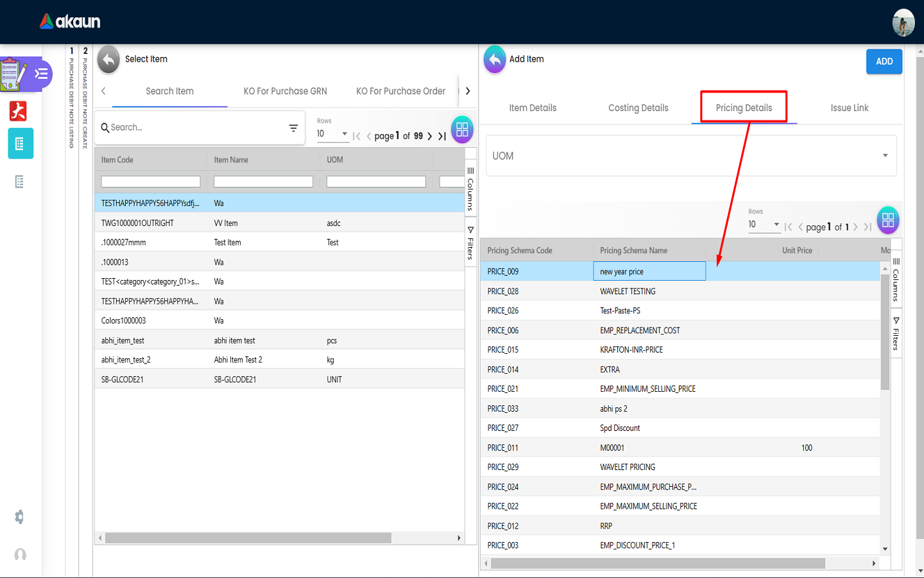This screenshot has height=578, width=924.
Task: Click the back arrow beside Select Item
Action: tap(108, 60)
